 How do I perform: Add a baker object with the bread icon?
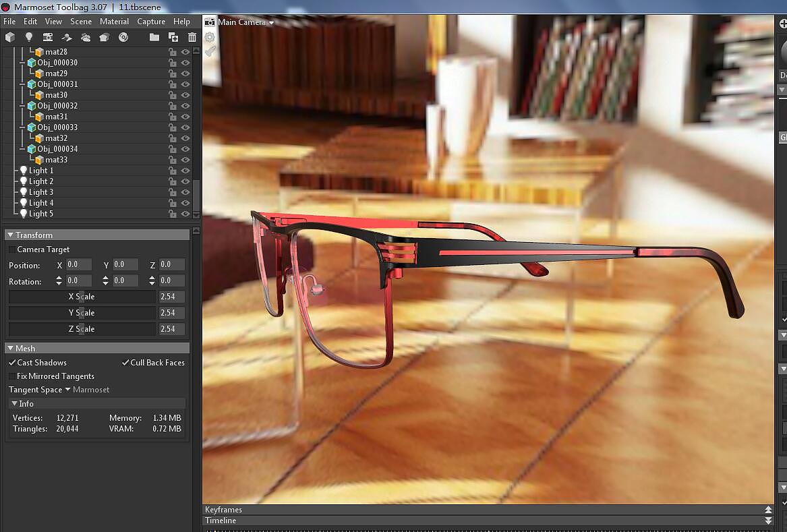[x=105, y=37]
